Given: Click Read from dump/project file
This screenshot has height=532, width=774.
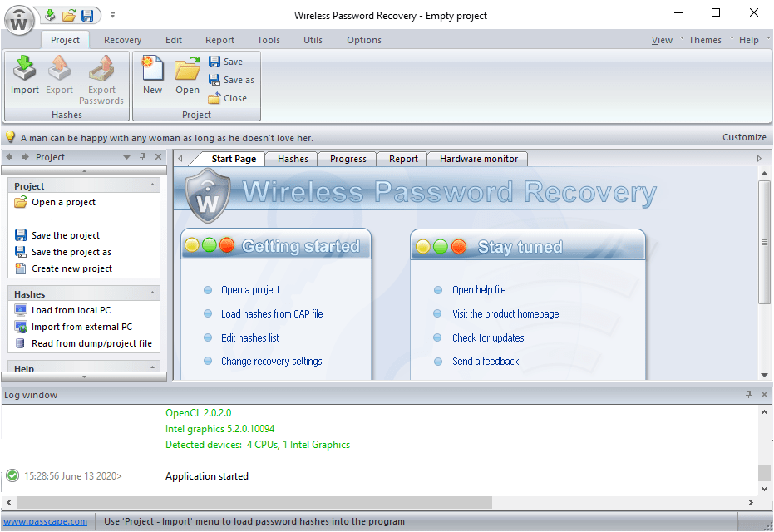Looking at the screenshot, I should pos(83,343).
